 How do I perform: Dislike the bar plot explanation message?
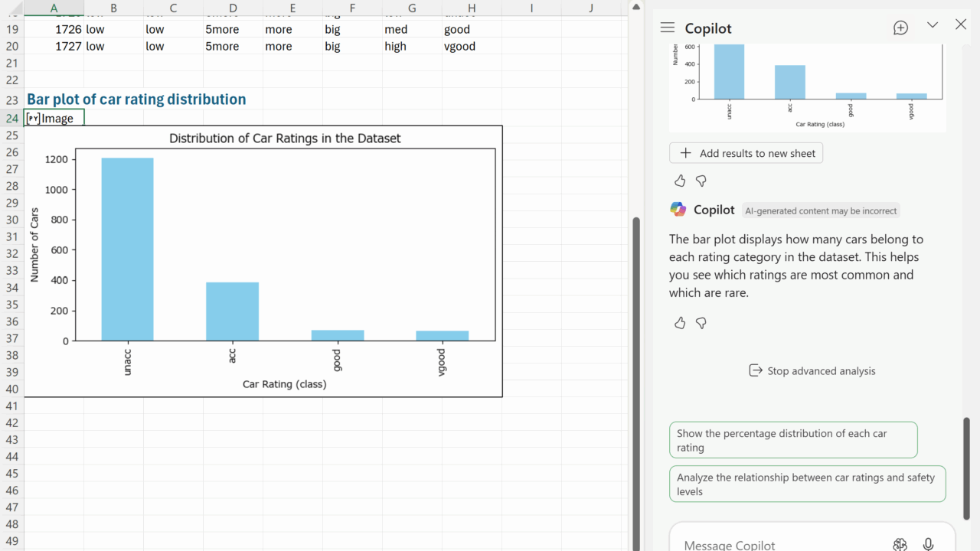701,323
